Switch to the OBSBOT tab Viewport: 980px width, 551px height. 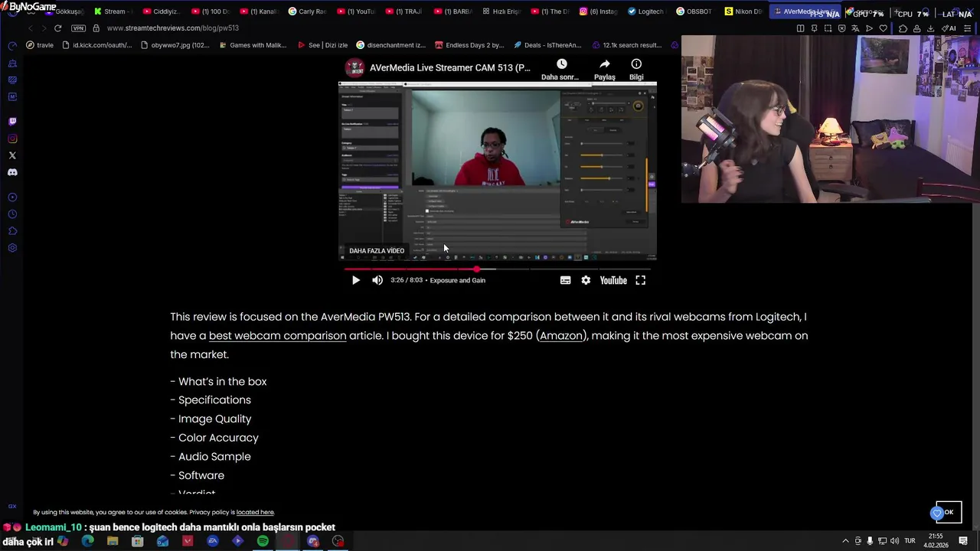pos(695,11)
